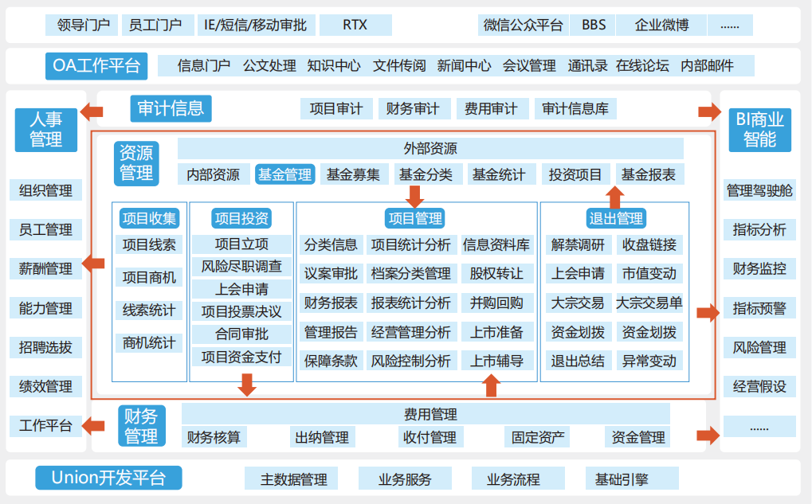
Task: Expand the 项目收集 column header
Action: [x=148, y=217]
